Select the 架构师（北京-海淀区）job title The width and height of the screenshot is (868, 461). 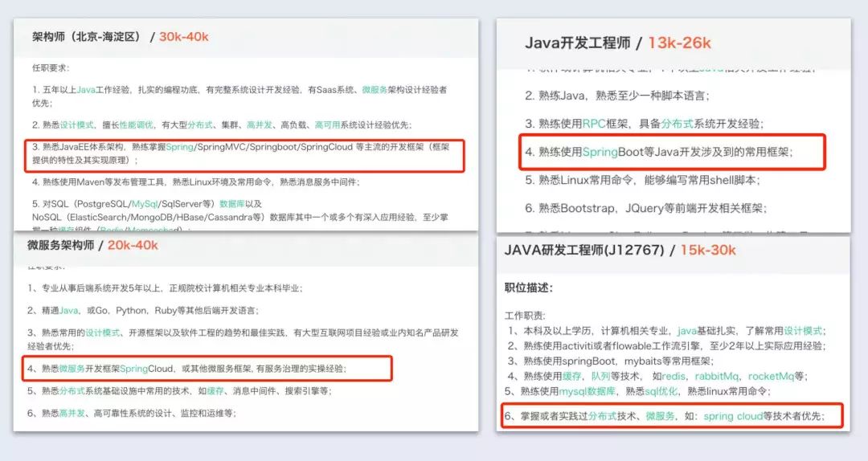pyautogui.click(x=86, y=37)
